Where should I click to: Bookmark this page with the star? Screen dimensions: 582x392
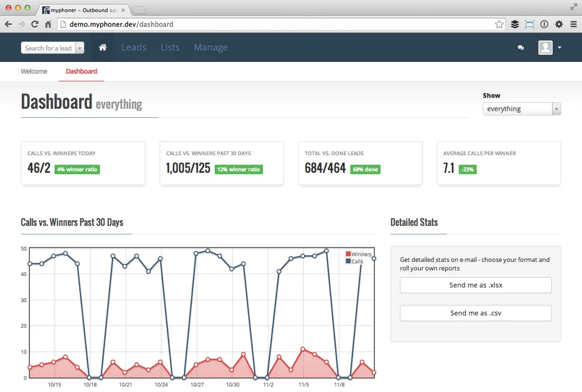[x=499, y=24]
